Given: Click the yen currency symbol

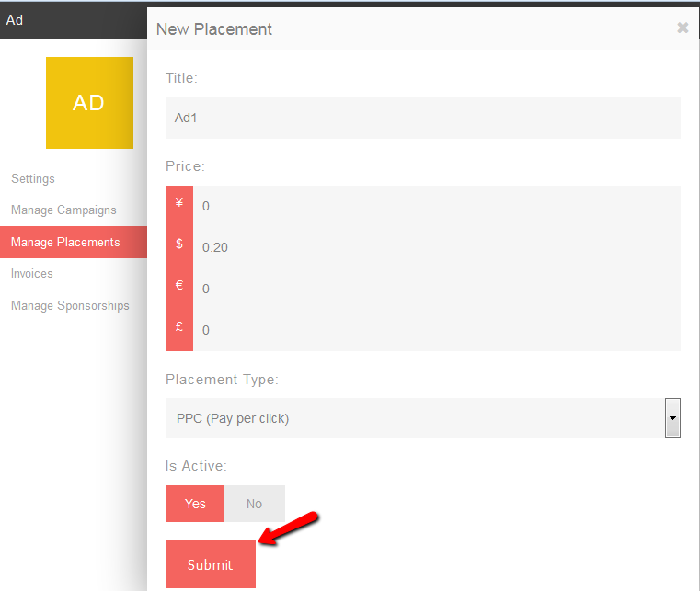Looking at the screenshot, I should (x=179, y=202).
